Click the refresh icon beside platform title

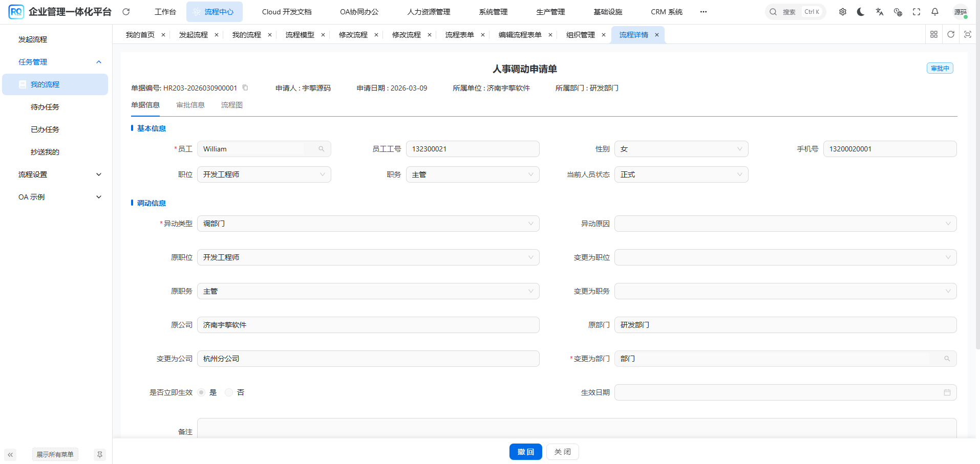(126, 12)
